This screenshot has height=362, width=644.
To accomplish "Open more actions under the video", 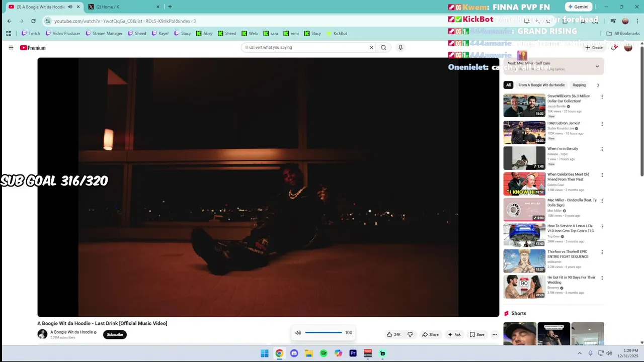I will click(495, 334).
